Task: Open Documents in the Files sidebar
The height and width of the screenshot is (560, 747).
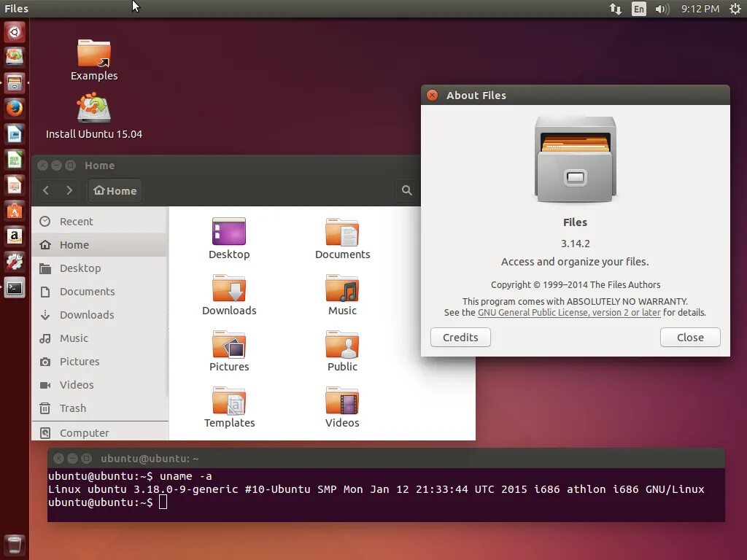Action: [x=99, y=292]
